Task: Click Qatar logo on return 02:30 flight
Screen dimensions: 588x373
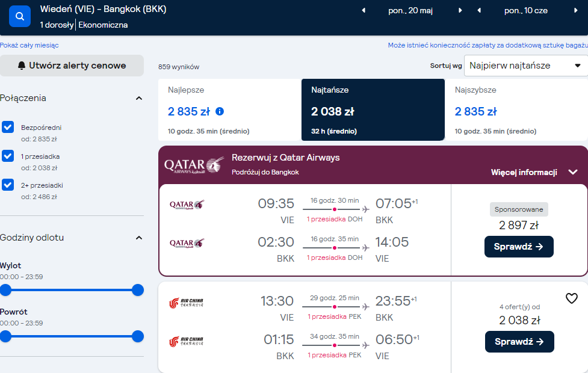Action: [x=187, y=243]
